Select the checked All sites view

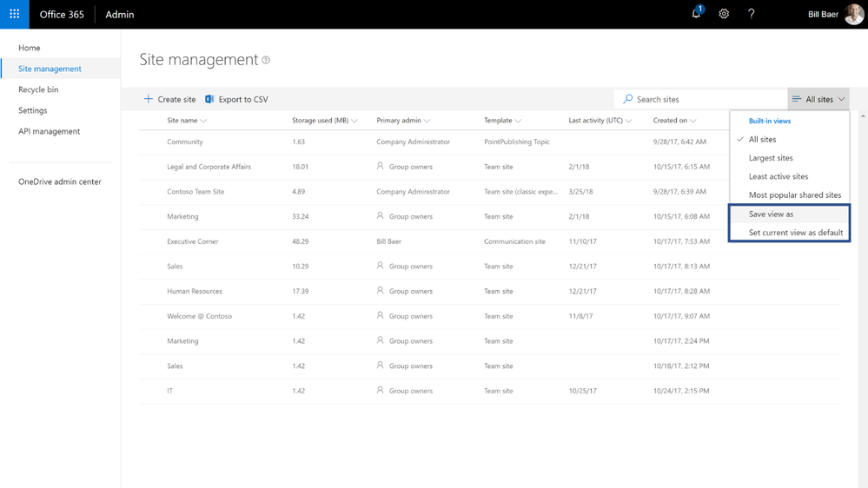point(790,140)
